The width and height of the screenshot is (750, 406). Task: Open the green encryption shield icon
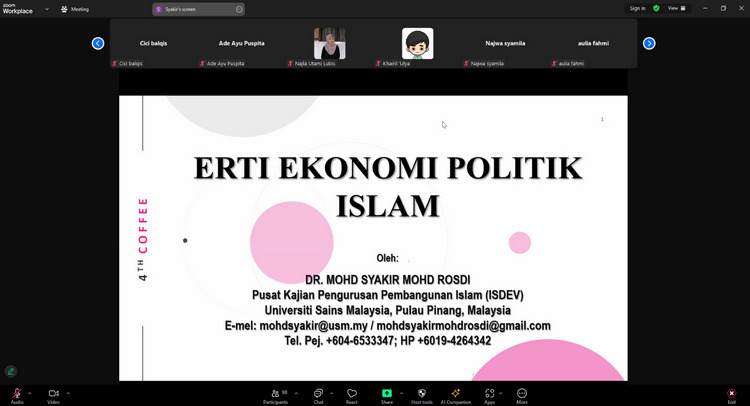tap(656, 8)
